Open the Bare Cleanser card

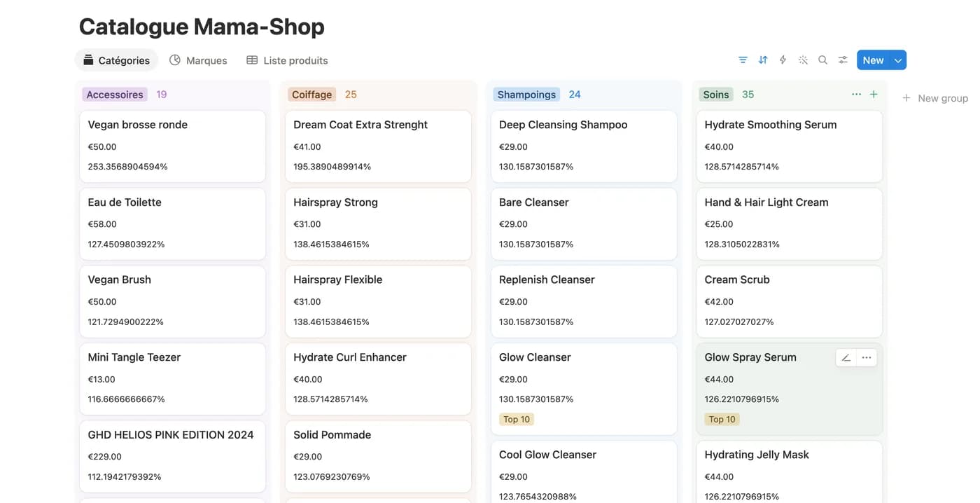[584, 224]
